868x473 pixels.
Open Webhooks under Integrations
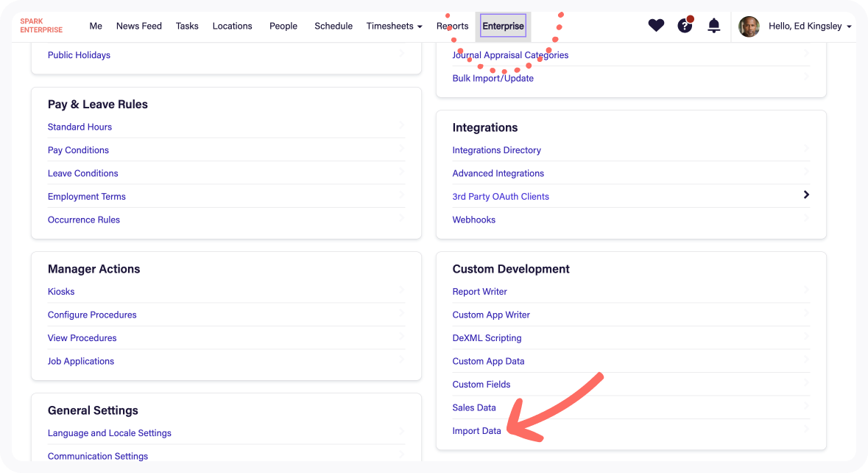point(473,219)
